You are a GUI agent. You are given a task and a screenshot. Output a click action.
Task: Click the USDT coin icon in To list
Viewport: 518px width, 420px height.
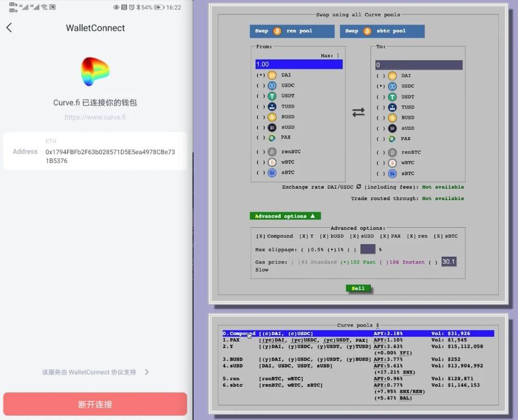coord(392,97)
